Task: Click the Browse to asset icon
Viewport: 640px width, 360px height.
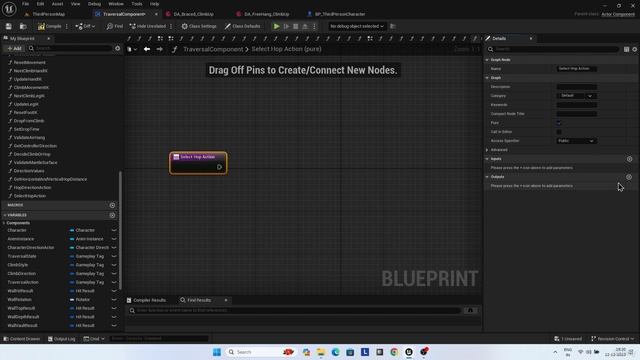Action: 23,26
